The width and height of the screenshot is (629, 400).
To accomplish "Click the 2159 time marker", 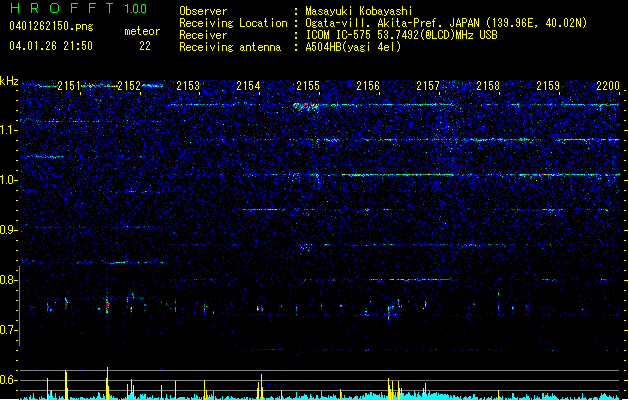I will pyautogui.click(x=548, y=86).
